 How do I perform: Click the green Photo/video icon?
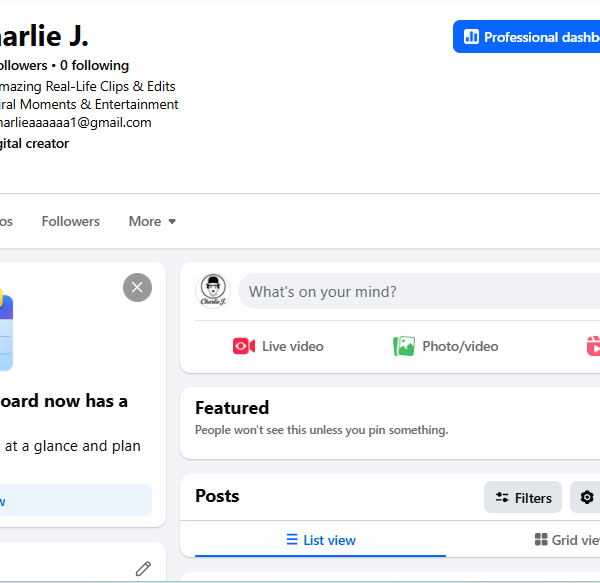click(x=404, y=346)
